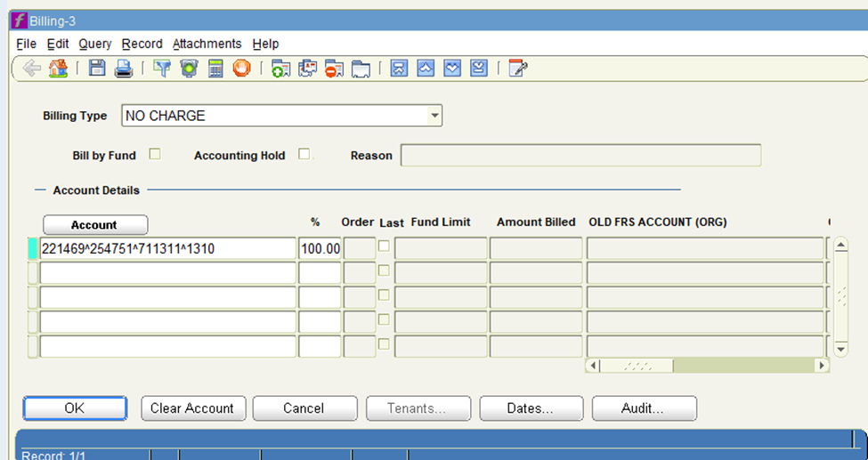
Task: Click the print icon
Action: (x=124, y=69)
